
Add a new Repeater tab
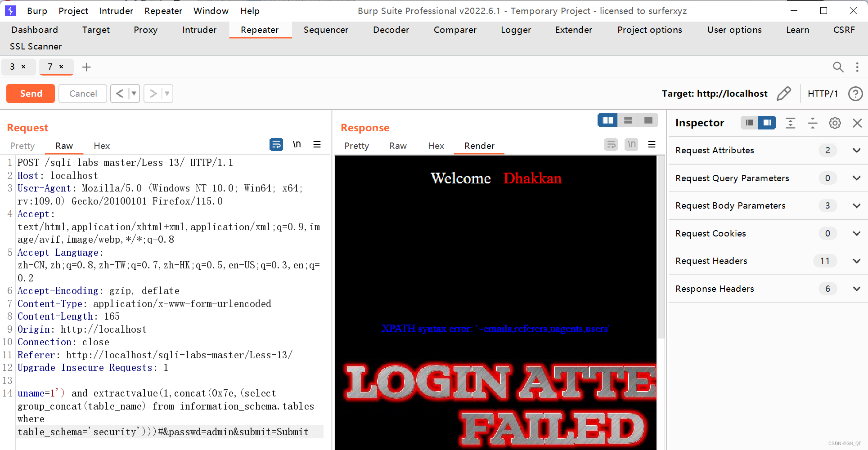pyautogui.click(x=86, y=67)
